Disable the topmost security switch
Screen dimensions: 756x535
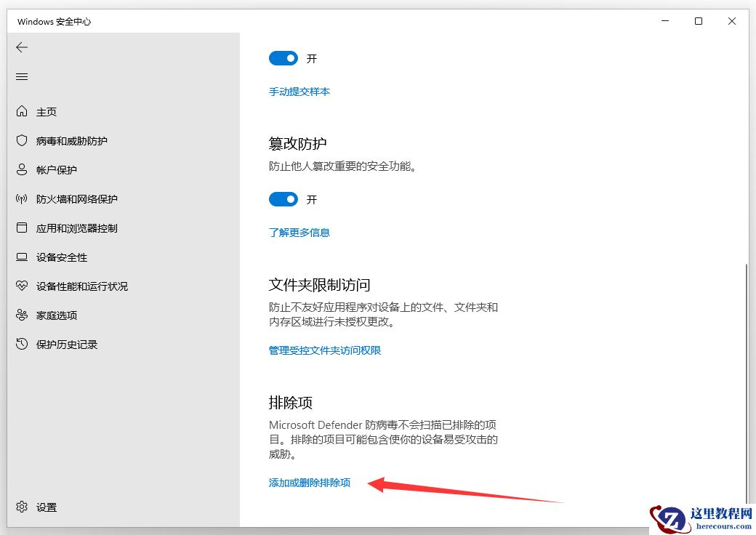pyautogui.click(x=283, y=58)
